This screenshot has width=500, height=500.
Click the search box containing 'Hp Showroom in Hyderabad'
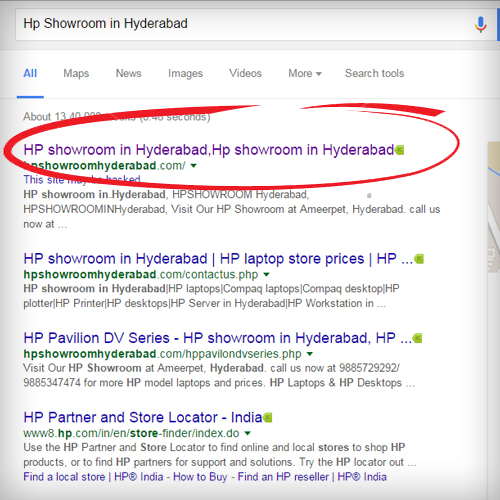256,25
